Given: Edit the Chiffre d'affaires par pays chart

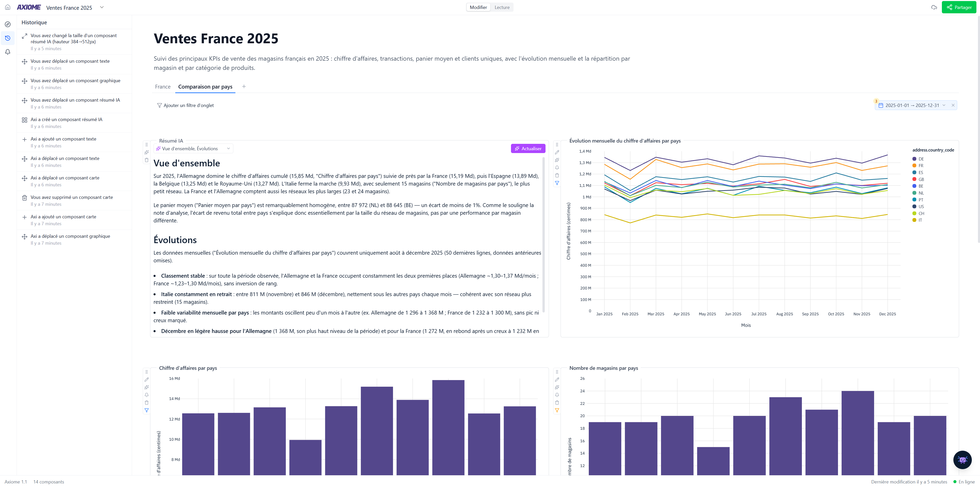Looking at the screenshot, I should [146, 380].
